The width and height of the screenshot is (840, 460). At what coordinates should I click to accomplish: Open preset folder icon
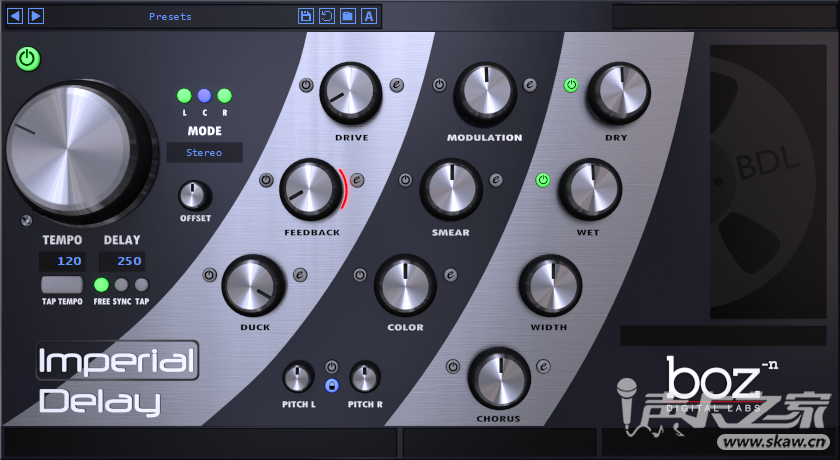click(x=348, y=16)
